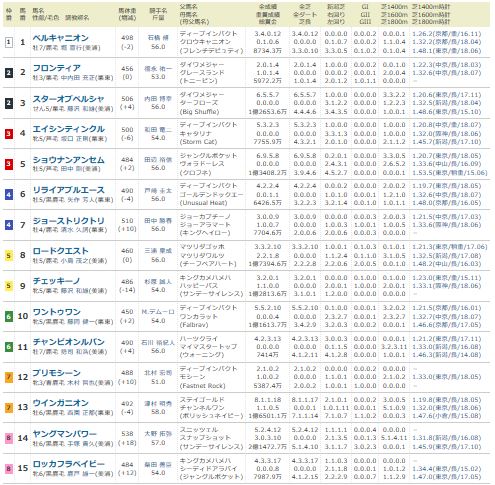This screenshot has height=485, width=495.
Task: Click green bracket 6 box beside チャンピオンルパン
Action: [9, 347]
